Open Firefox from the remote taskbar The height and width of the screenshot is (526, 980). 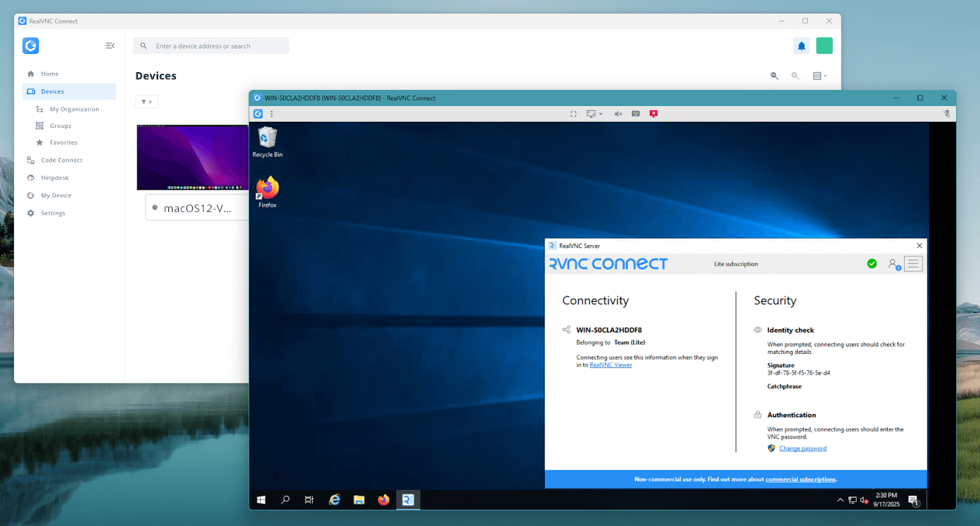click(383, 500)
